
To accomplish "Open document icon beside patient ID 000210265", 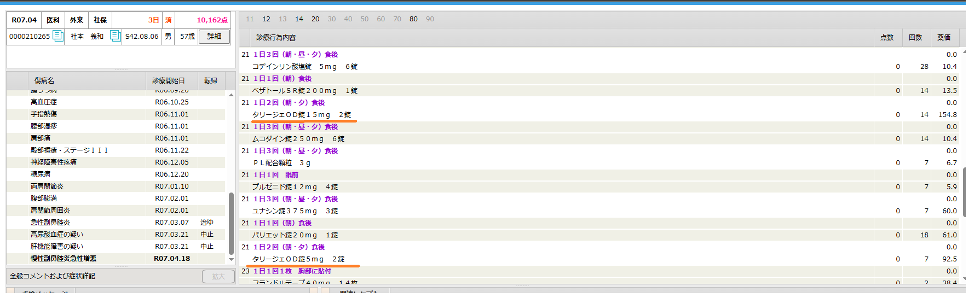I will coord(57,37).
